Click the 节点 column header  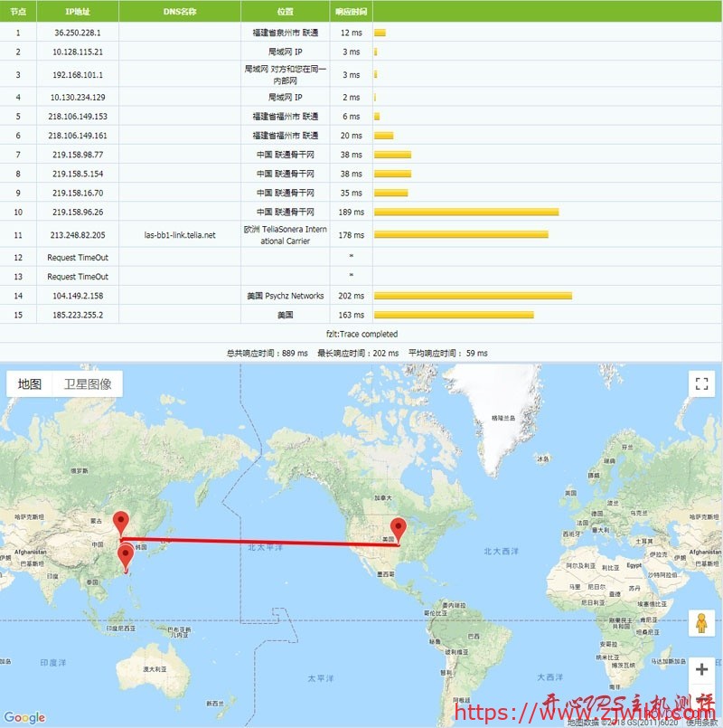click(16, 11)
